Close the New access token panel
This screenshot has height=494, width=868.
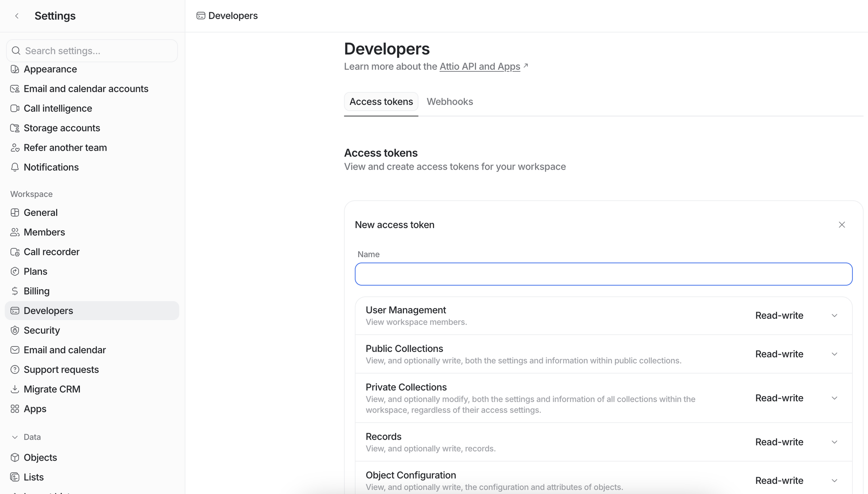(x=842, y=225)
